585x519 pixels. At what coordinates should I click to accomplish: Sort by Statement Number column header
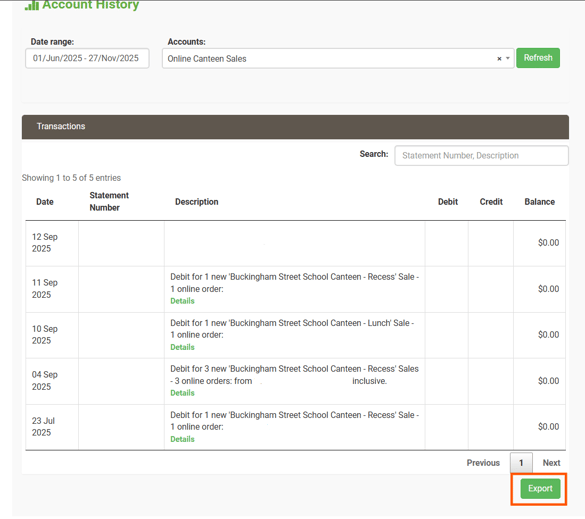coord(109,201)
